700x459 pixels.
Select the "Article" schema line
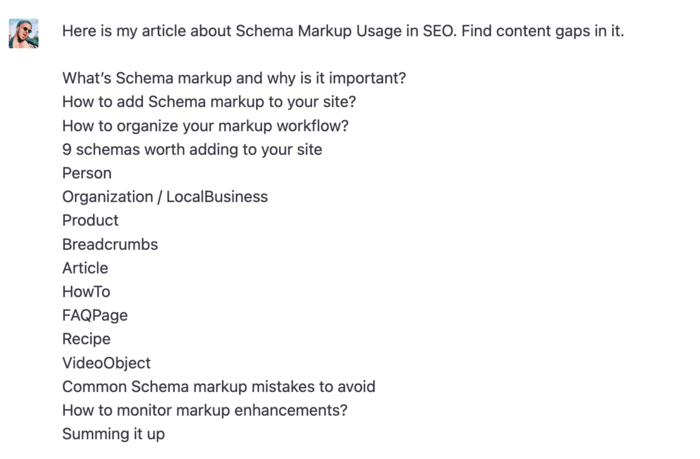[85, 268]
